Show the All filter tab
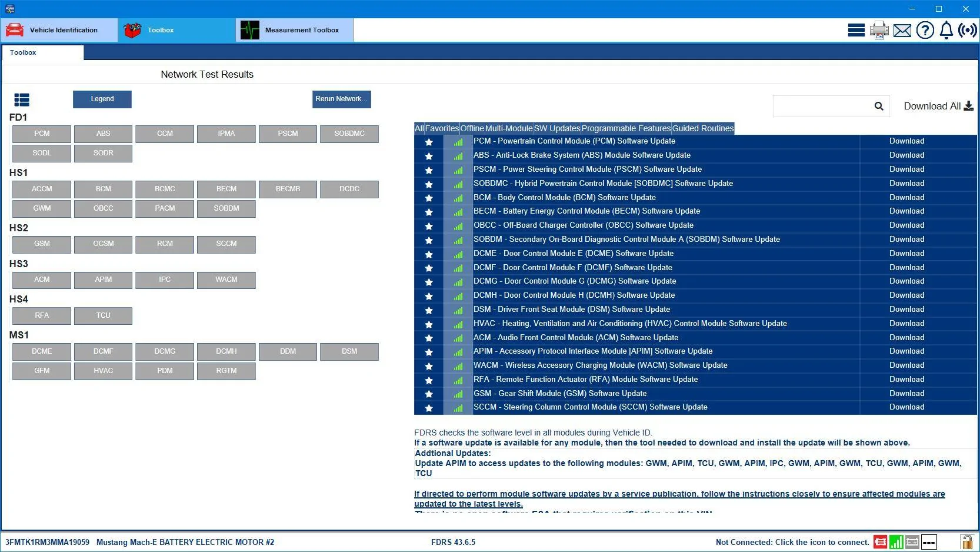Viewport: 980px width, 552px height. click(419, 128)
